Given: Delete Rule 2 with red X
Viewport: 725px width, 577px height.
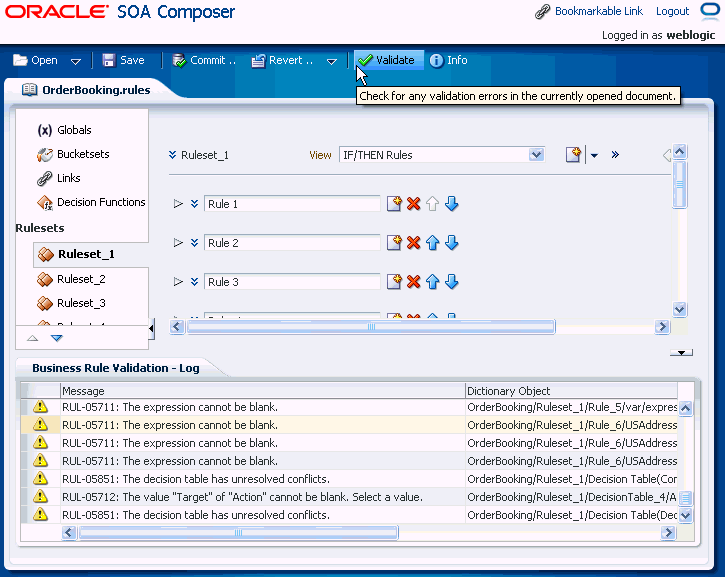Looking at the screenshot, I should pyautogui.click(x=414, y=242).
